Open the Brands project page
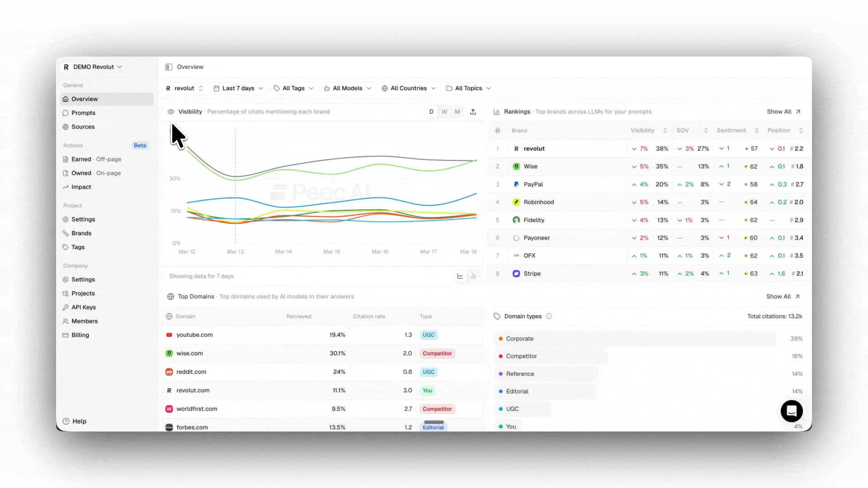 [x=107, y=233]
